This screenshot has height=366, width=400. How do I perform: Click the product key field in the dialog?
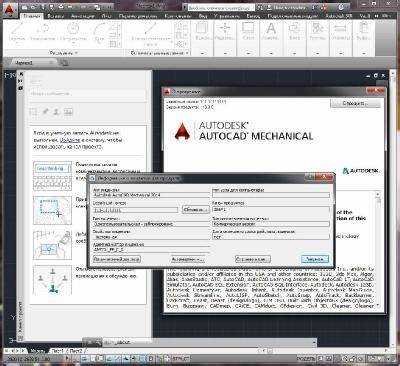pyautogui.click(x=271, y=210)
